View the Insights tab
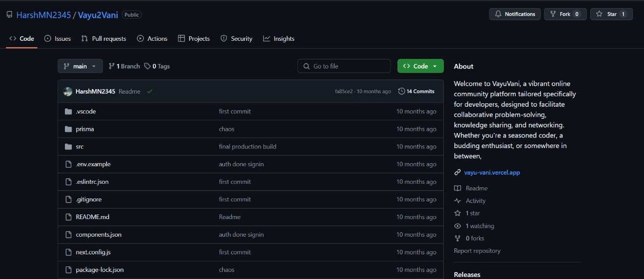The width and height of the screenshot is (644, 279). (279, 39)
